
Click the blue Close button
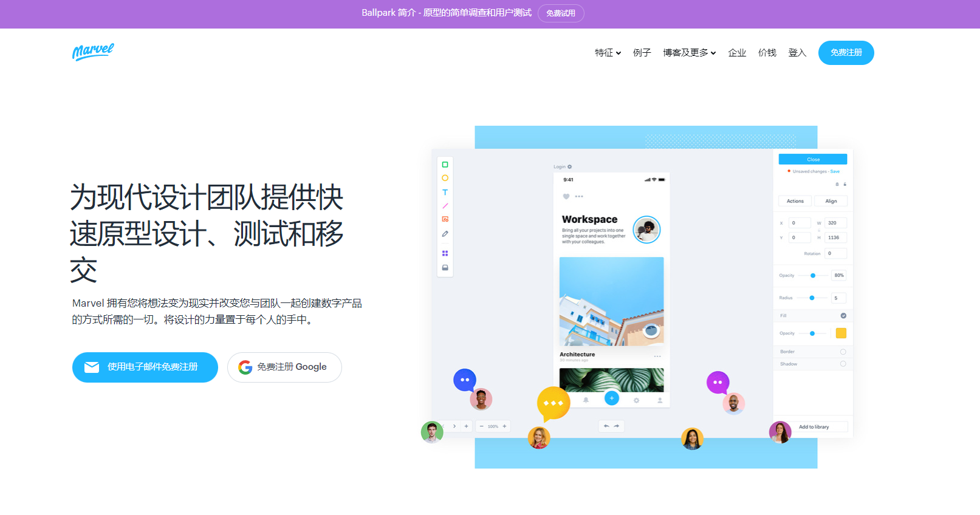tap(813, 159)
